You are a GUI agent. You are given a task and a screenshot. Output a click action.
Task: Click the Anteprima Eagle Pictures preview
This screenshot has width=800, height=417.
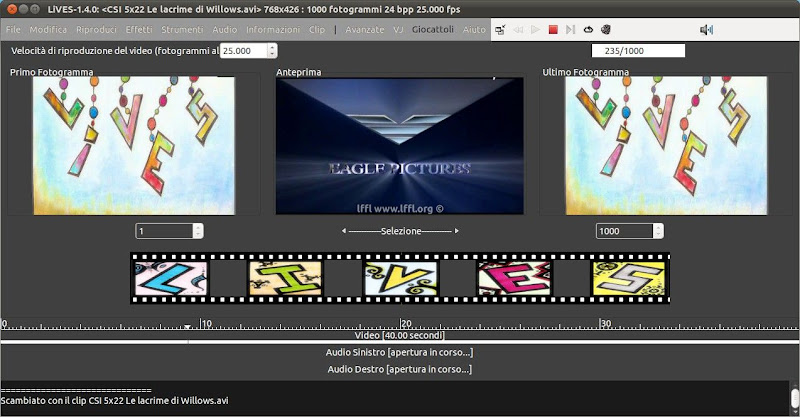tap(399, 145)
